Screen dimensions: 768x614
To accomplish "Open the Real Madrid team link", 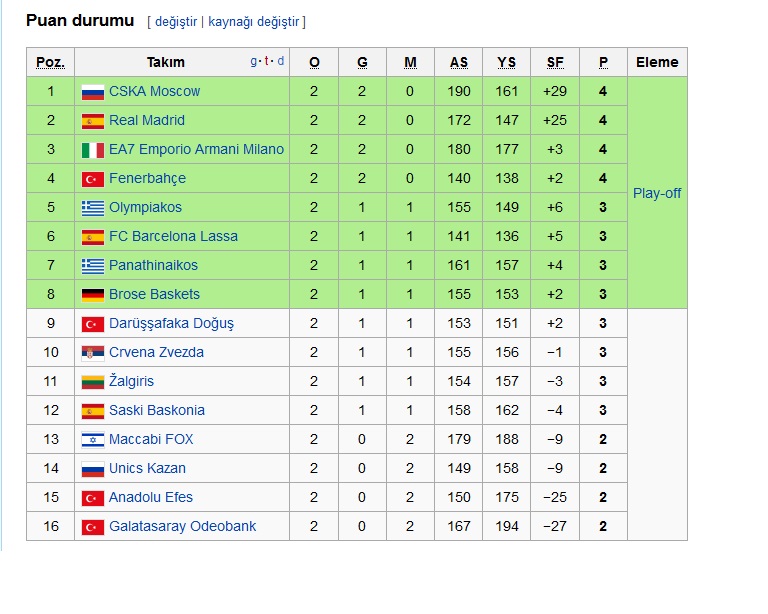I will 147,120.
